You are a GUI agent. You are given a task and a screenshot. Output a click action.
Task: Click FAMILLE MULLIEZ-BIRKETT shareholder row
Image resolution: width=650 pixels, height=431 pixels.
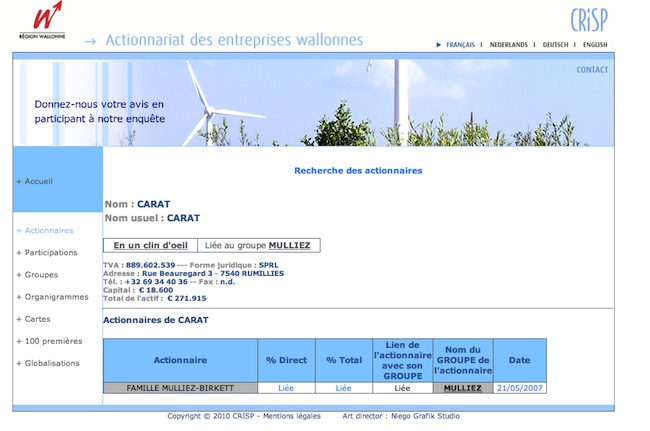[x=180, y=388]
